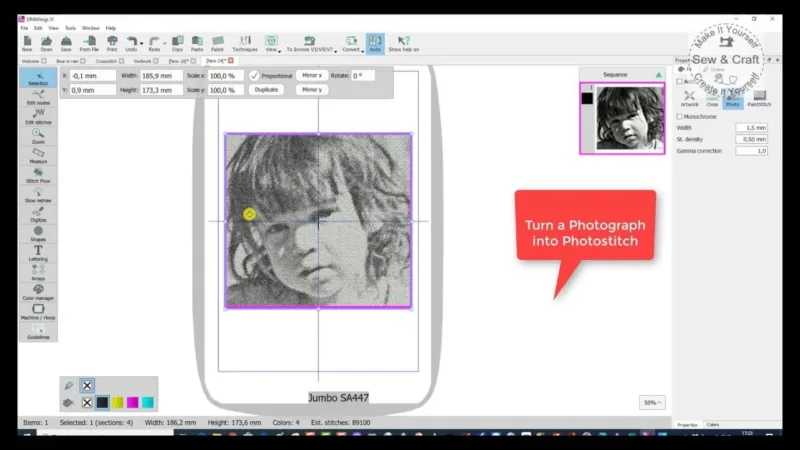Select the Photo type in Properties

pyautogui.click(x=733, y=98)
